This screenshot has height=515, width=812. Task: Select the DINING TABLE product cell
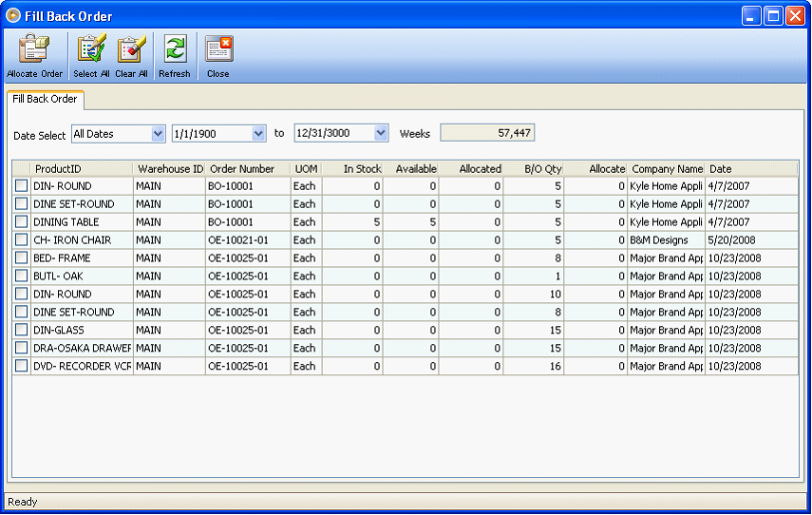[x=82, y=221]
